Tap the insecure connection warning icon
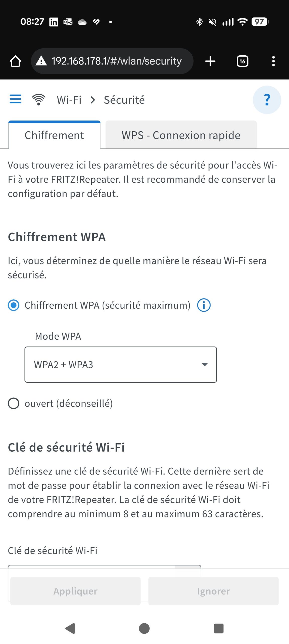Screen dimensions: 289x644 [41, 61]
